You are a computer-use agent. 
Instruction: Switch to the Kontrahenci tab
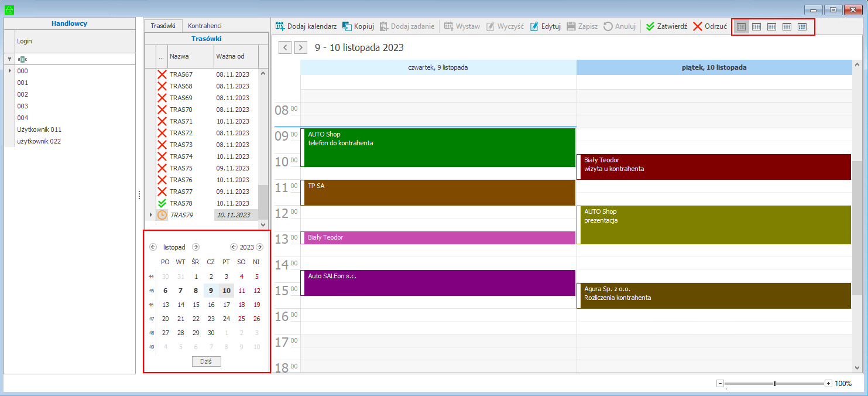pyautogui.click(x=204, y=26)
